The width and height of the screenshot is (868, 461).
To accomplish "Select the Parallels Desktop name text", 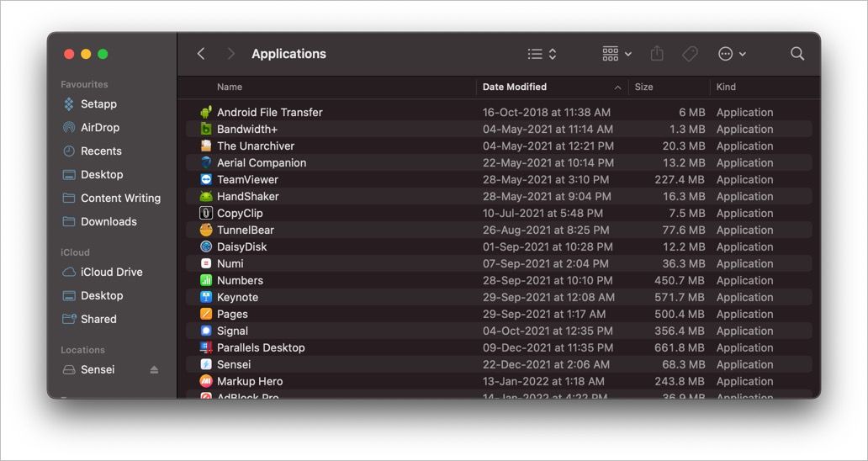I will pos(261,347).
